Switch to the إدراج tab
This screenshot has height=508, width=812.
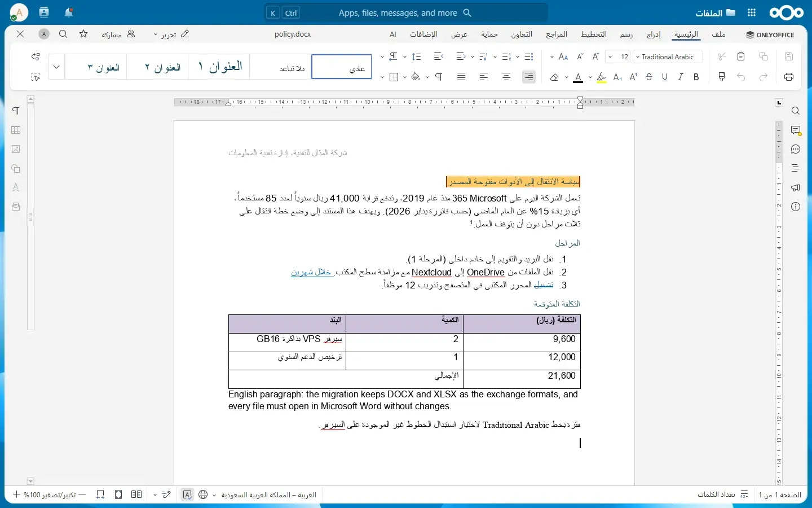[x=654, y=34]
